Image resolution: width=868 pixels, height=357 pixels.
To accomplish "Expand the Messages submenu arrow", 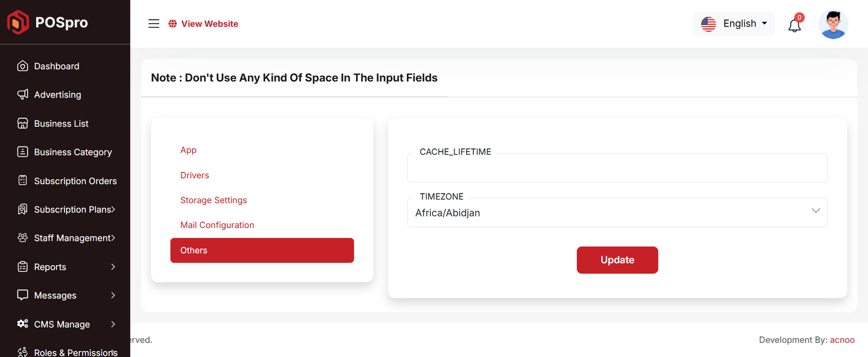I will [113, 295].
